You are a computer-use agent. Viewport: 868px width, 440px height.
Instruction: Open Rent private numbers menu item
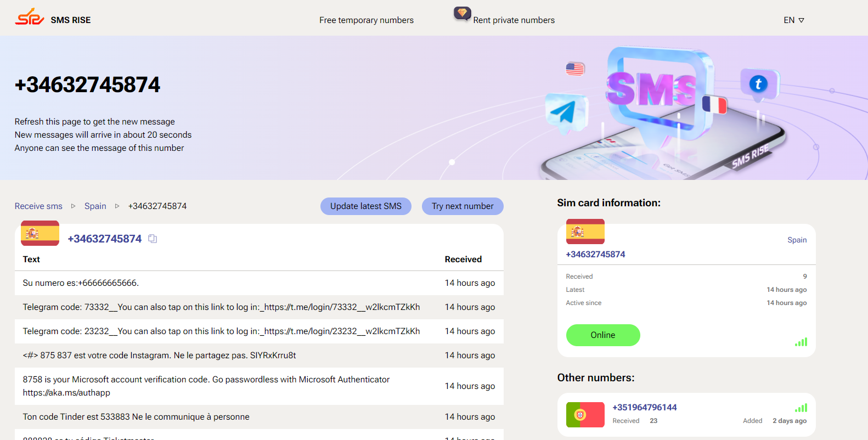514,20
